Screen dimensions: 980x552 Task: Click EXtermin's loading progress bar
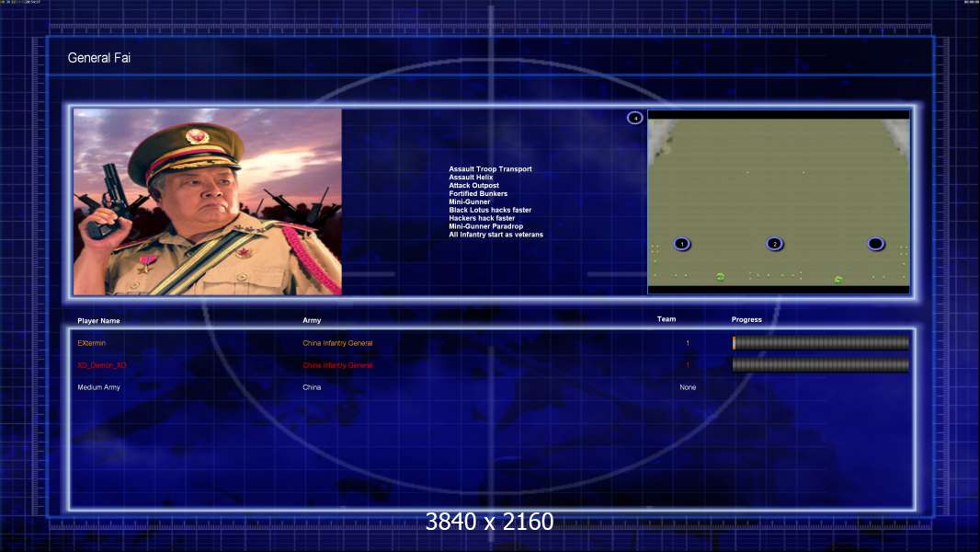[821, 342]
